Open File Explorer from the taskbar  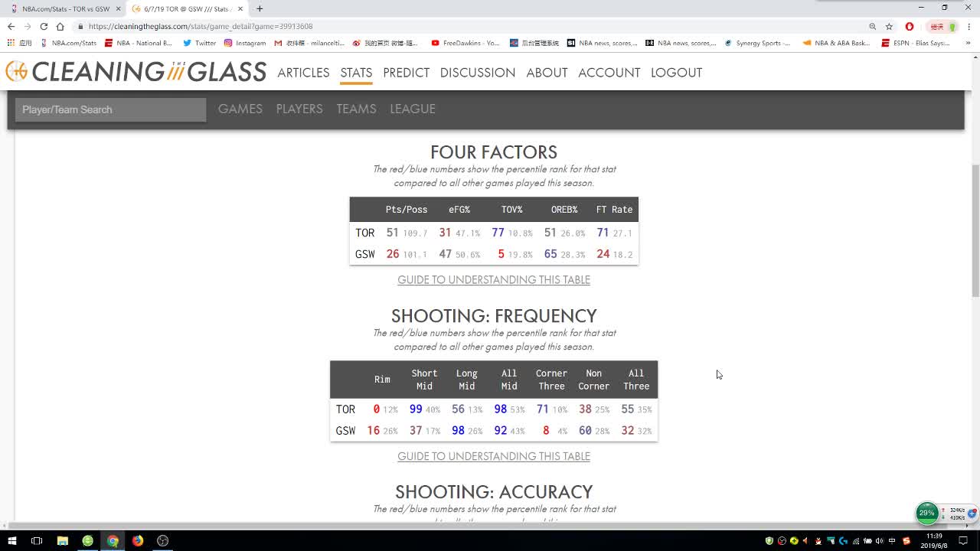click(x=63, y=540)
